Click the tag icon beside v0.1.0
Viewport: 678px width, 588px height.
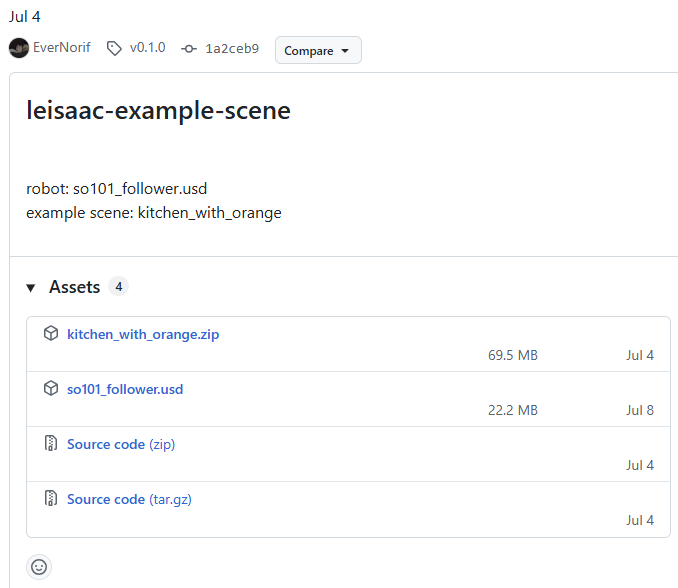pyautogui.click(x=115, y=48)
